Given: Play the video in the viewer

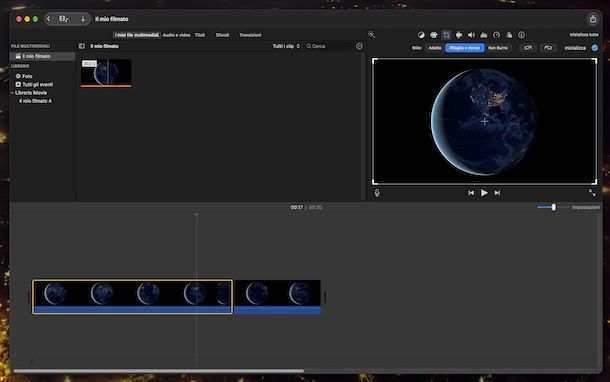Looking at the screenshot, I should click(484, 193).
